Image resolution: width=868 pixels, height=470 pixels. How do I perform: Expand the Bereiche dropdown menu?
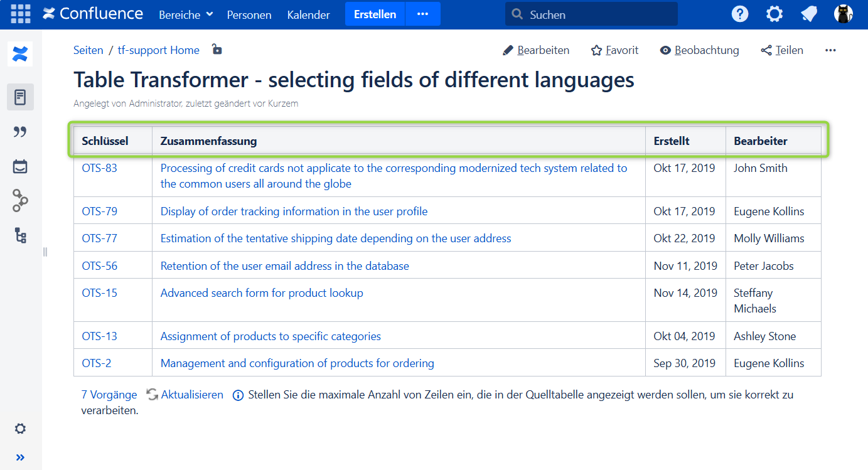coord(186,14)
